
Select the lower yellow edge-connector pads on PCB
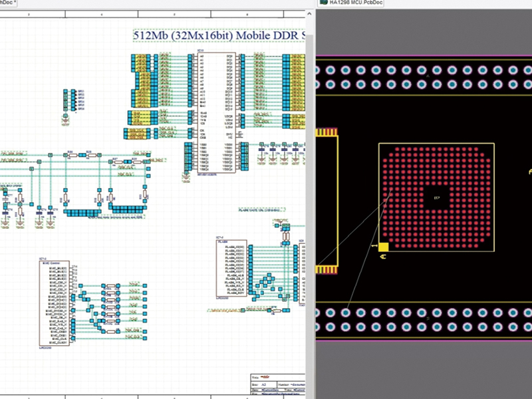(x=326, y=269)
